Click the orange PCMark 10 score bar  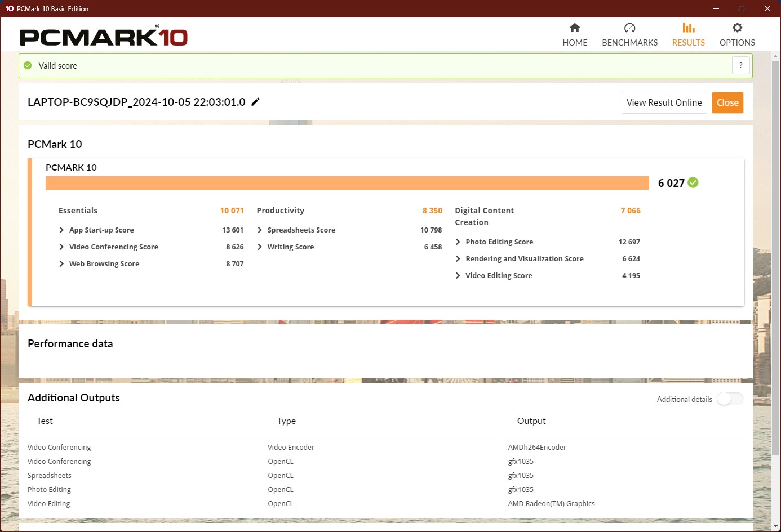click(347, 183)
